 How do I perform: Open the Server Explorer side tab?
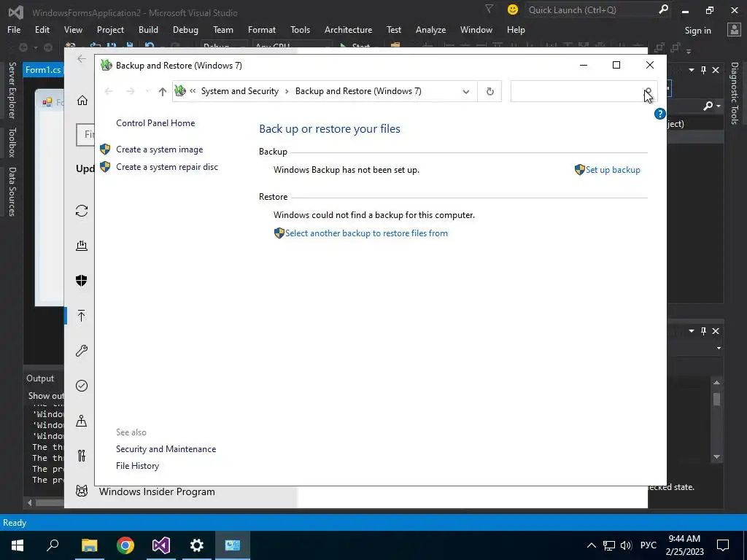[x=12, y=90]
